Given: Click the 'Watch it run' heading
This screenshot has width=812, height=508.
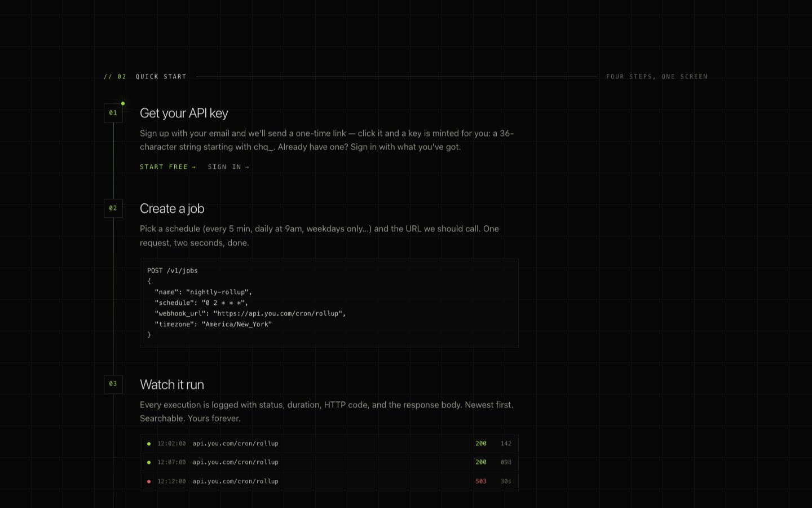Looking at the screenshot, I should pos(172,384).
